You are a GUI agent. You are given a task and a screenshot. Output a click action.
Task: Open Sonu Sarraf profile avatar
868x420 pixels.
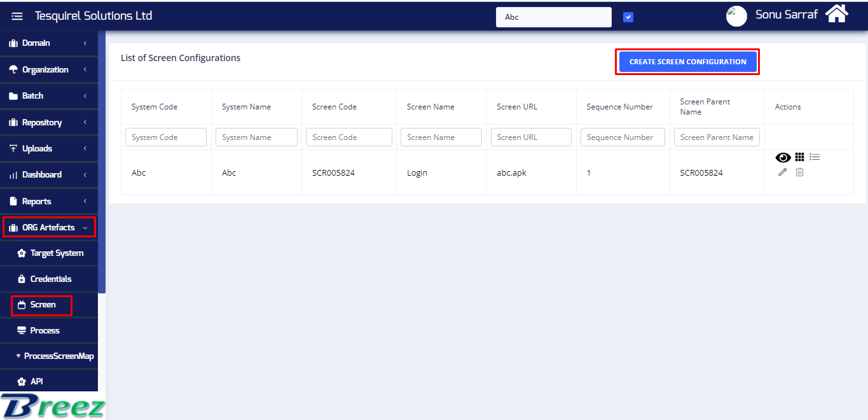pos(736,16)
